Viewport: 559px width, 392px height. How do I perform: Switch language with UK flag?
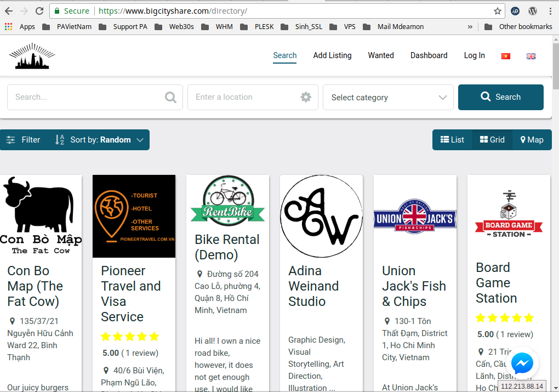tap(531, 56)
